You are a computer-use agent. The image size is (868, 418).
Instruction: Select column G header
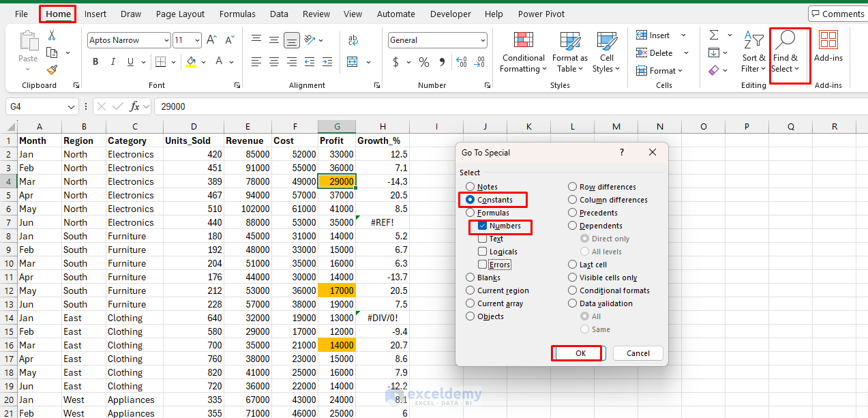click(337, 126)
